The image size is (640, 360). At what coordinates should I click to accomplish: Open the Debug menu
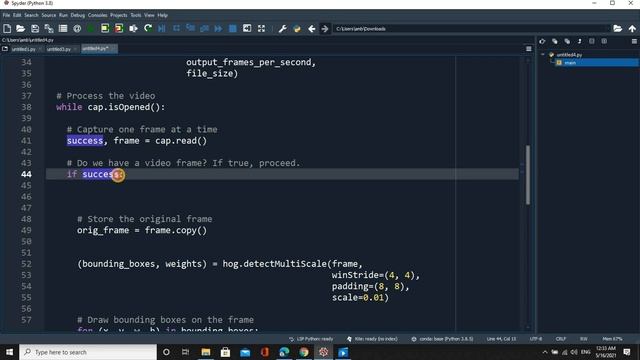pos(78,15)
